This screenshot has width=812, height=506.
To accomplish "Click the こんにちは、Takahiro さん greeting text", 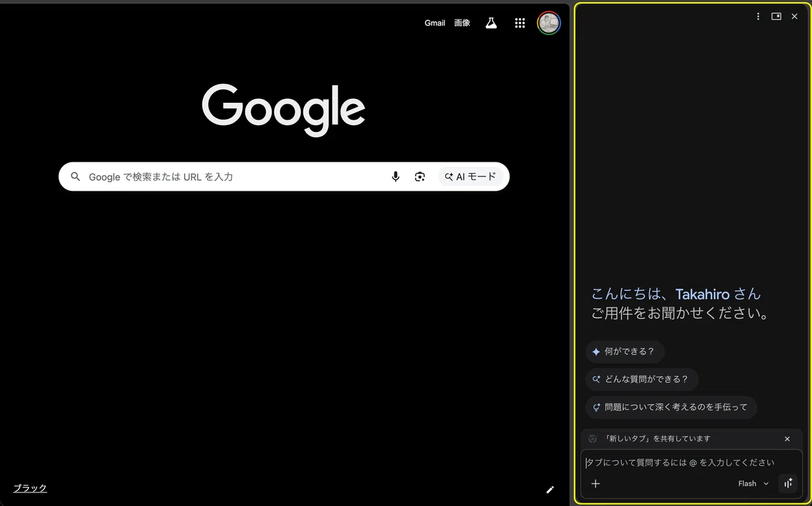I will (x=676, y=294).
